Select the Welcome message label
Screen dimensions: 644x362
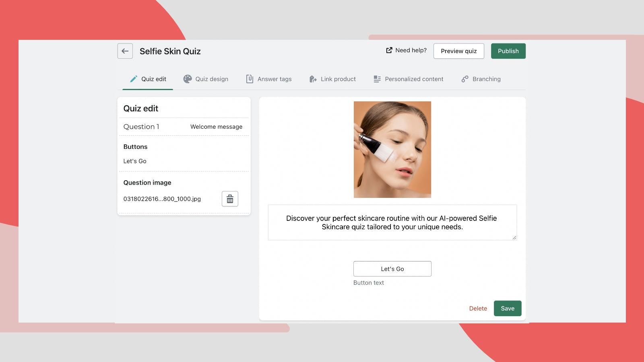click(216, 126)
